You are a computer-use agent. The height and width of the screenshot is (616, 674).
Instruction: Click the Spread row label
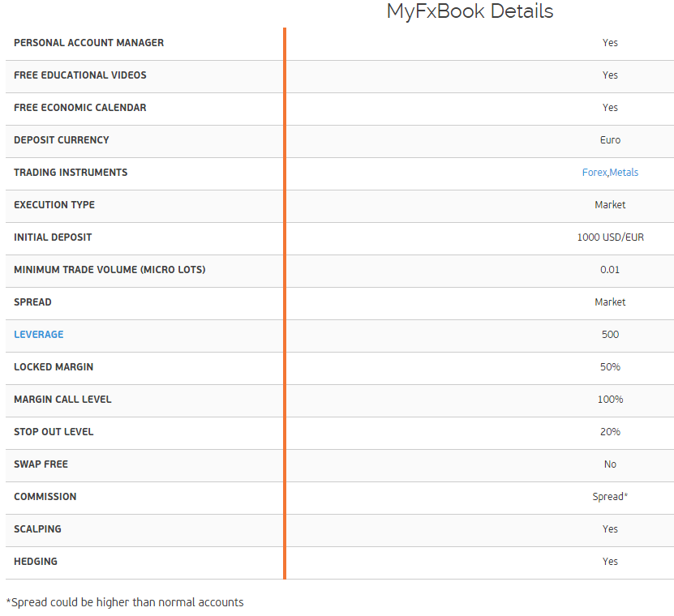coord(32,302)
